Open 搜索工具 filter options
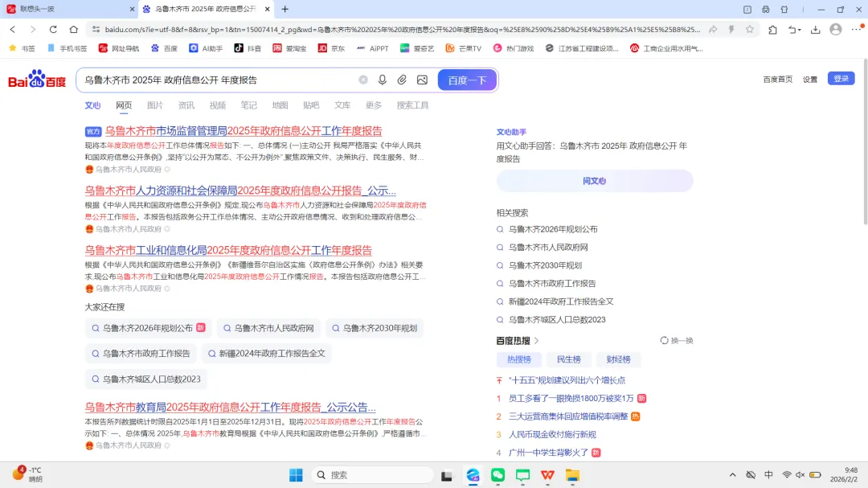This screenshot has width=868, height=488. 412,105
